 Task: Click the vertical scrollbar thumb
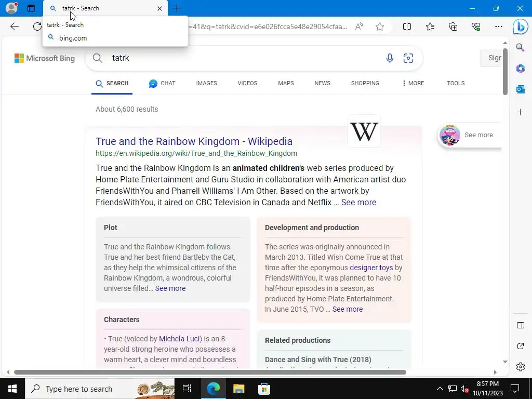click(505, 72)
